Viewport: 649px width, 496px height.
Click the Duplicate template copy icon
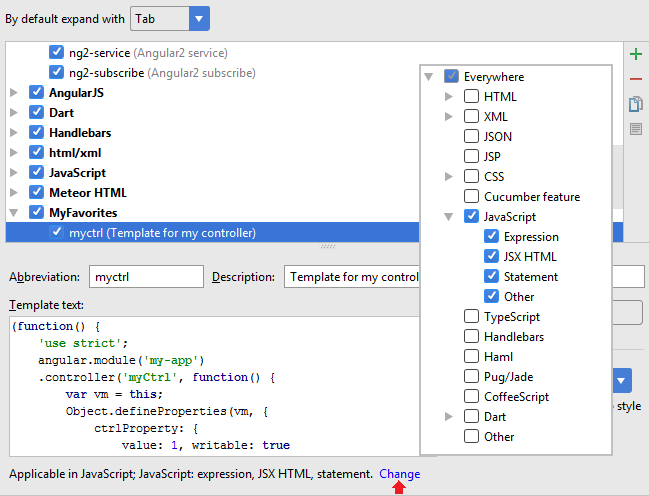coord(636,104)
